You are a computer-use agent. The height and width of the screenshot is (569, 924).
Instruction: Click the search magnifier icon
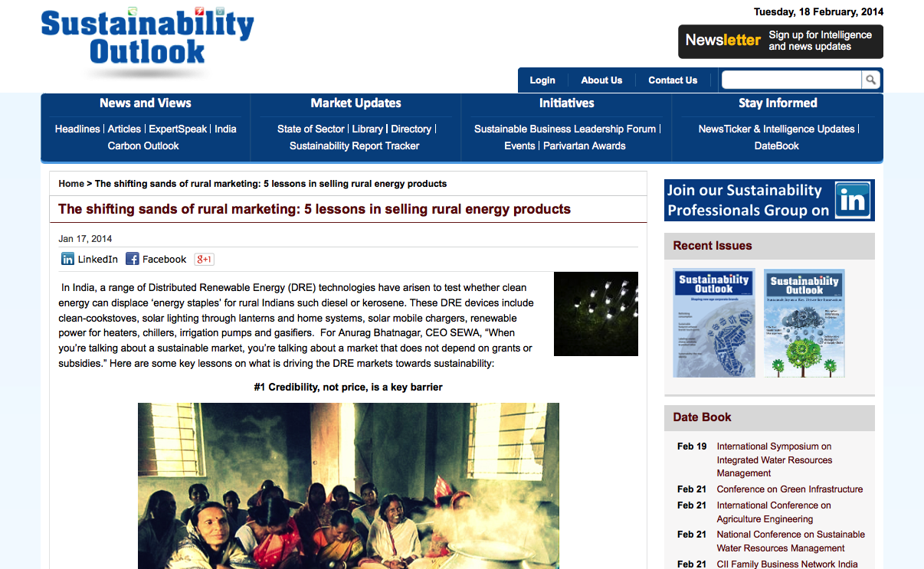click(x=871, y=80)
